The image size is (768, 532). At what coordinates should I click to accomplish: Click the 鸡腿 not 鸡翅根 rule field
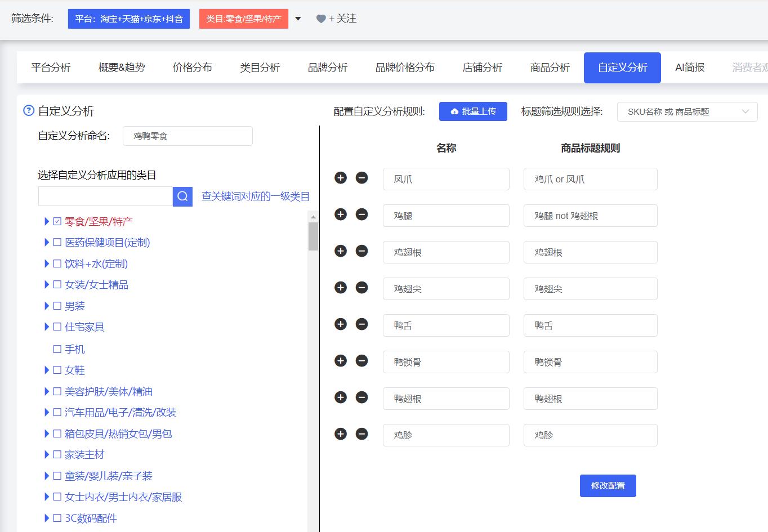(591, 216)
